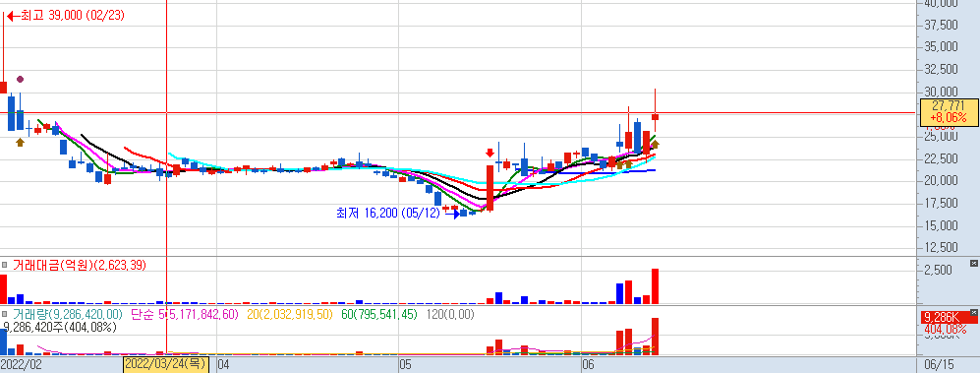Select the 최고 39,000 (02/23) label
Screen dimensions: 980x373
click(x=73, y=15)
